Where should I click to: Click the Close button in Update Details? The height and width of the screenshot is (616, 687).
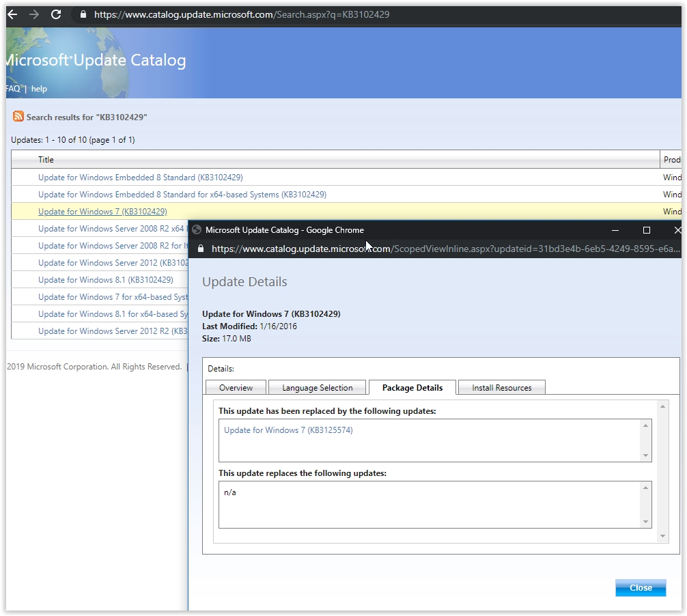[x=641, y=588]
